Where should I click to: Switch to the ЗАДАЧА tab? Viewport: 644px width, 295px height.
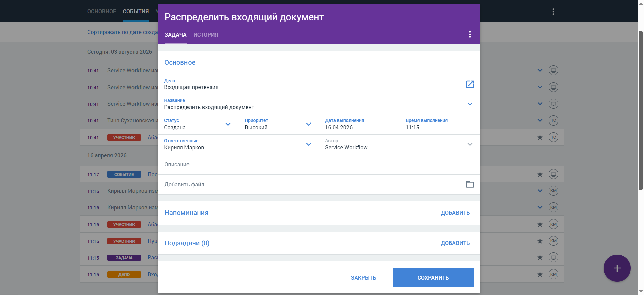pos(175,35)
